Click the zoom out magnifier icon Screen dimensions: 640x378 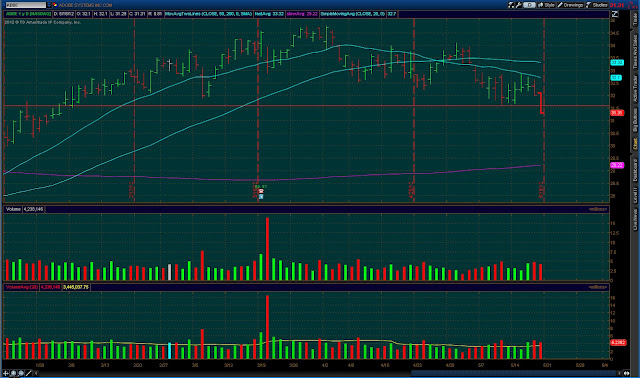click(x=21, y=373)
